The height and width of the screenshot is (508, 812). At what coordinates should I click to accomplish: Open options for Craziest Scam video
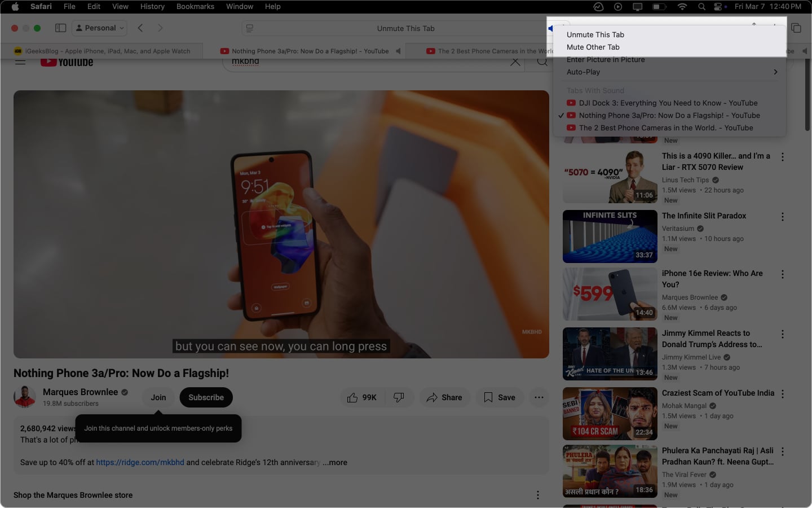click(783, 394)
